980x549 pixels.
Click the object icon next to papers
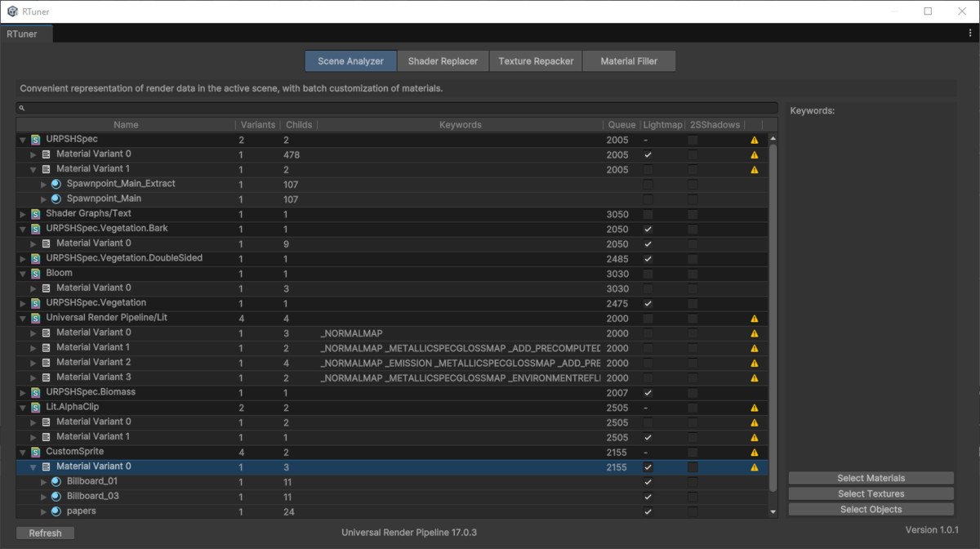point(54,511)
